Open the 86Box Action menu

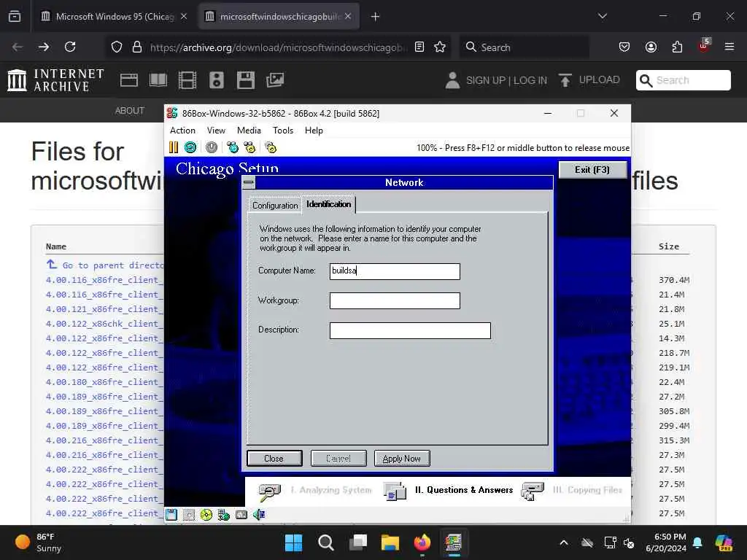click(182, 131)
